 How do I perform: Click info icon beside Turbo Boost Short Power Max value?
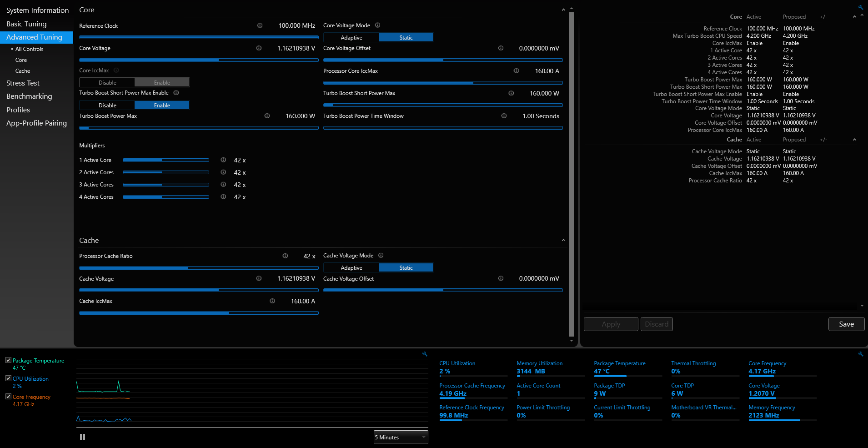511,93
